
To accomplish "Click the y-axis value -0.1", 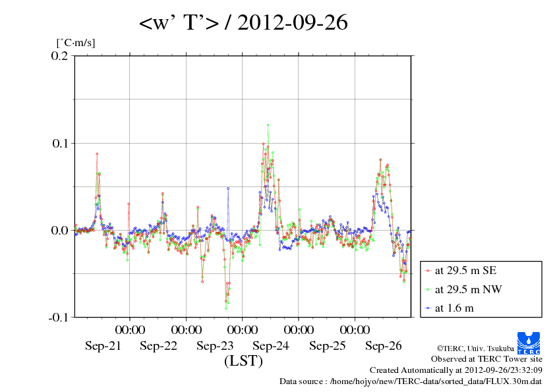I will pos(58,317).
